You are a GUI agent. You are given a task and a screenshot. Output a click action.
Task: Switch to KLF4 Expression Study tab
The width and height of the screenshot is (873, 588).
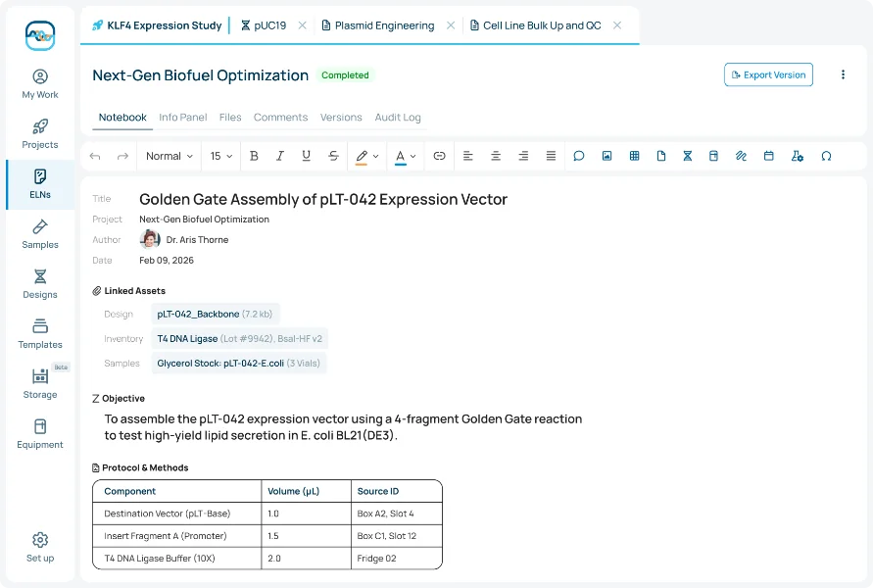pos(157,25)
